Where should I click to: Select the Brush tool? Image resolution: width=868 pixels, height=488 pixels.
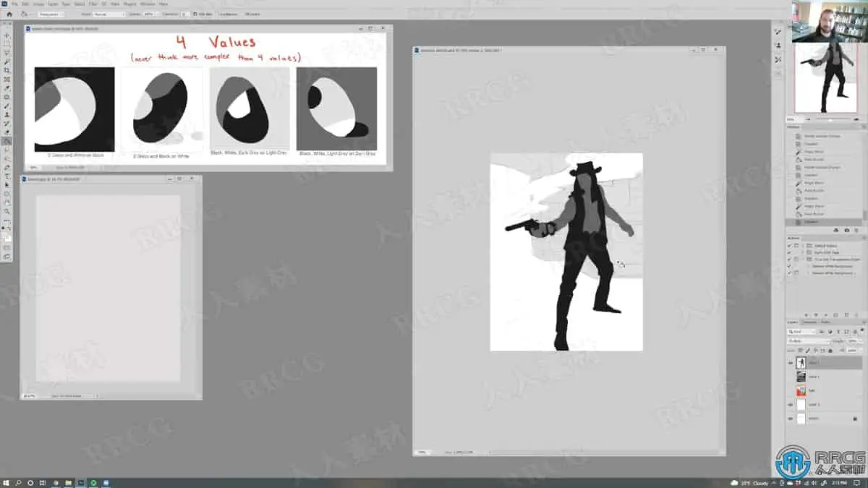(x=7, y=106)
